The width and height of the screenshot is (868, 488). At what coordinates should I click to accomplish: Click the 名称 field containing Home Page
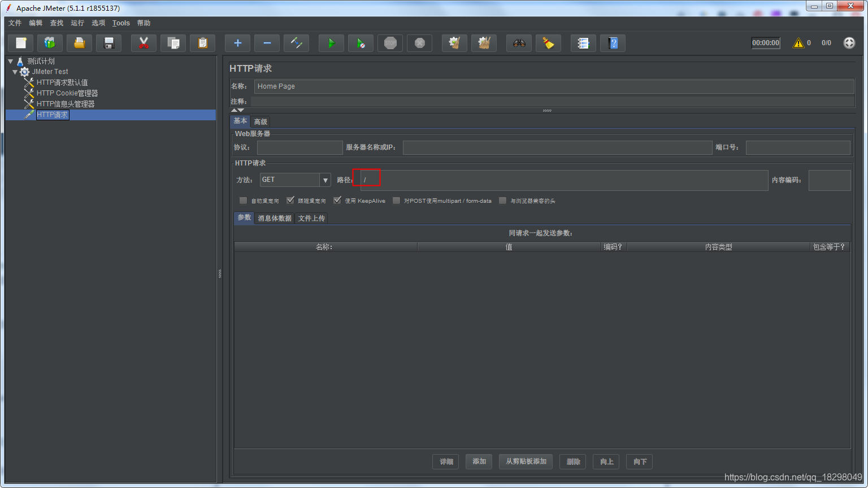click(x=554, y=86)
